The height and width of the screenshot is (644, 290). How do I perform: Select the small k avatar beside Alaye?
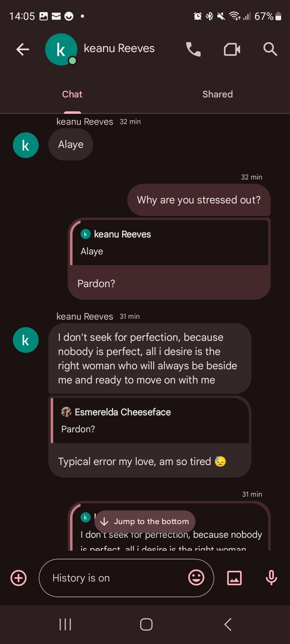pyautogui.click(x=26, y=145)
